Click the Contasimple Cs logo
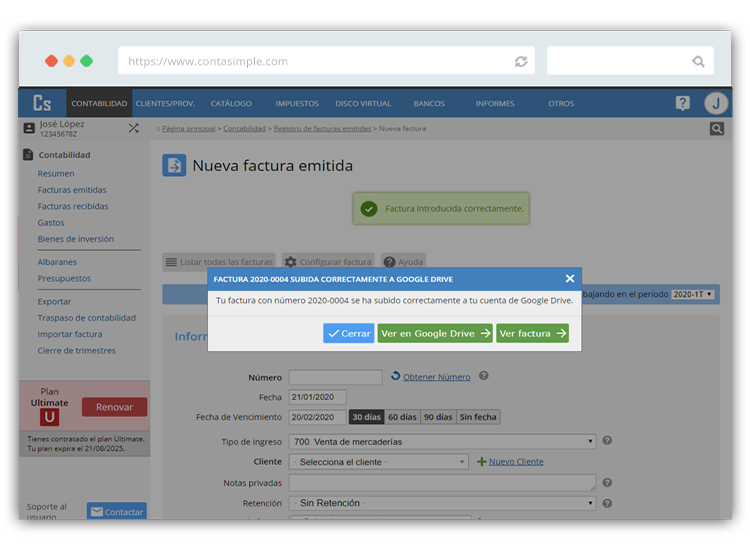 click(x=42, y=103)
